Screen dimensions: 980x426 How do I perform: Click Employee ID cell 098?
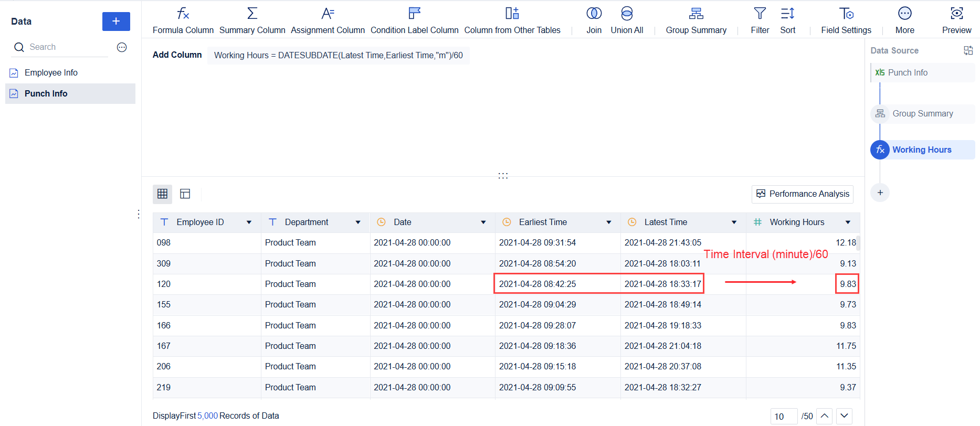click(x=207, y=243)
